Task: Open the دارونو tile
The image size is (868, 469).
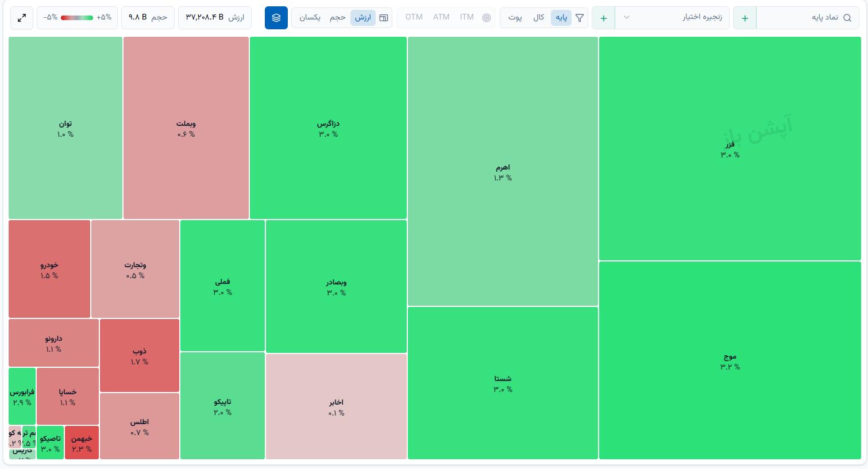Action: pyautogui.click(x=53, y=343)
